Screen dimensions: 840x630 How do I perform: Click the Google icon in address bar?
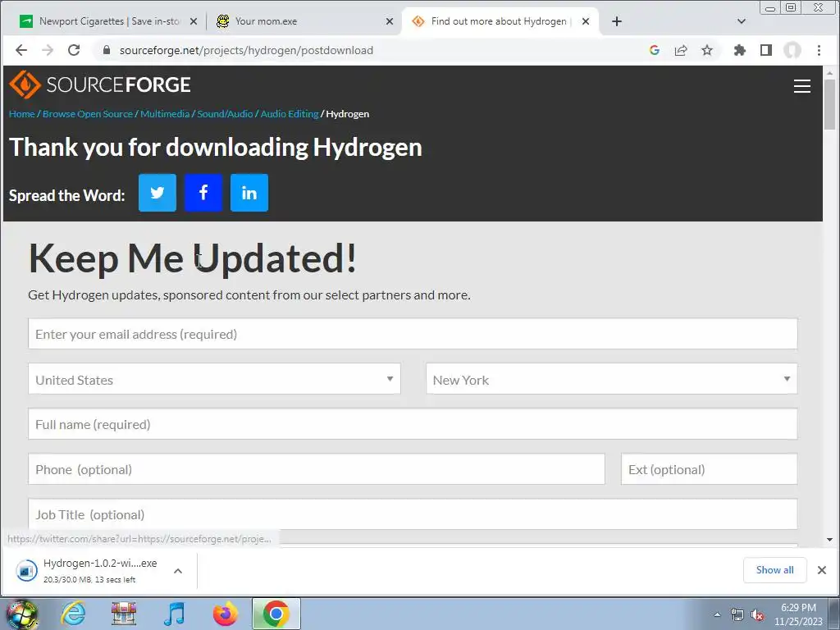pos(654,50)
